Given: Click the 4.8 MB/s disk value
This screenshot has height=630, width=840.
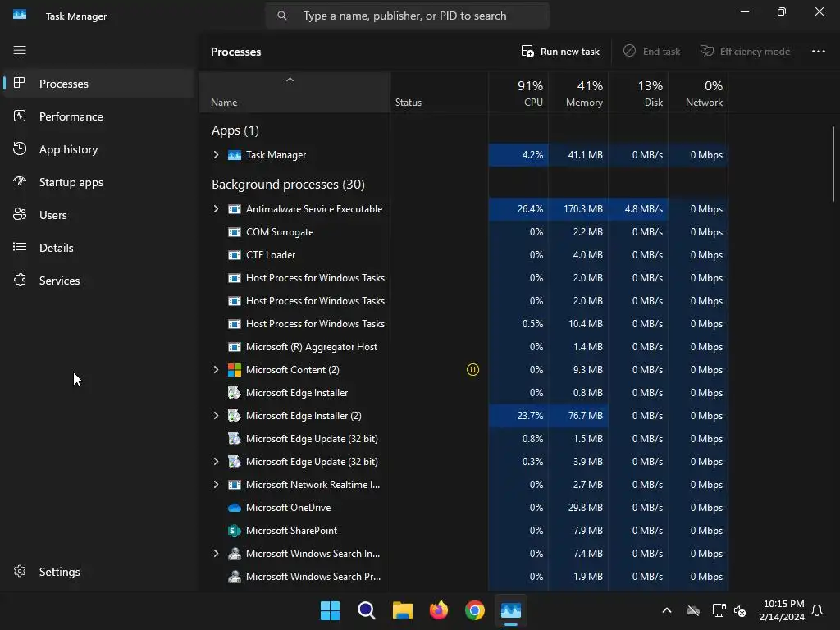Looking at the screenshot, I should coord(643,209).
